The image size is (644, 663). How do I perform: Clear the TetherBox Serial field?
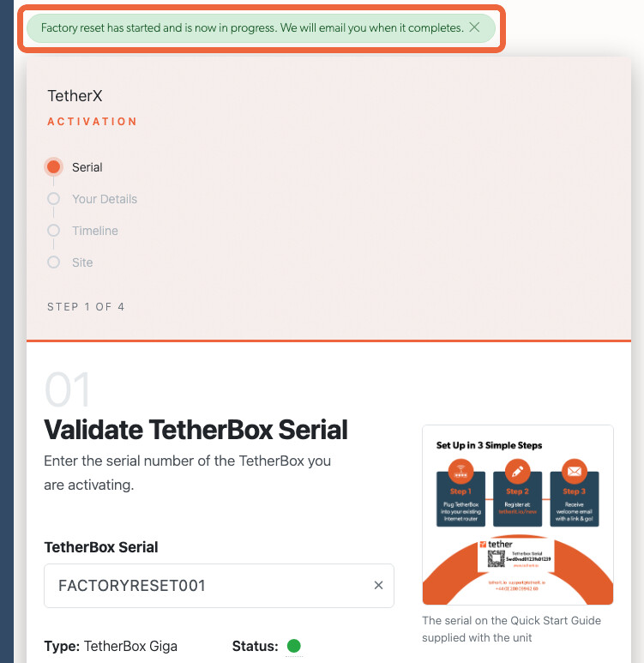tap(378, 585)
